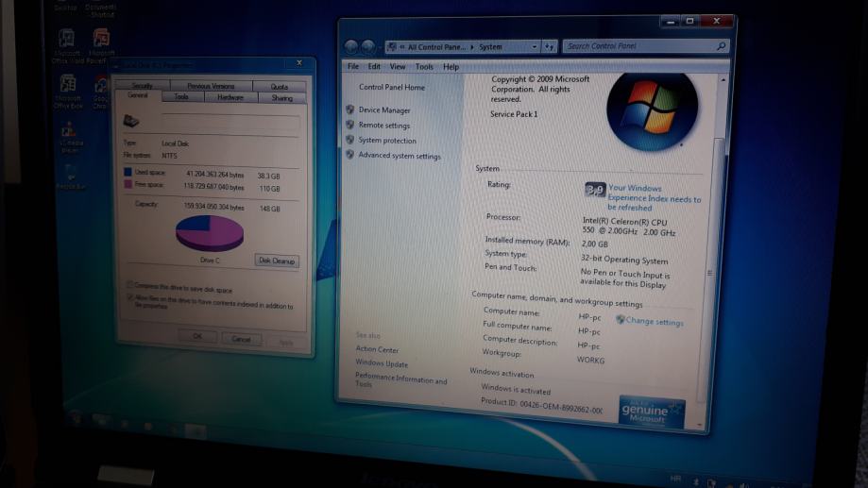
Task: Click the Windows Experience Index 3.9 badge
Action: coord(594,191)
